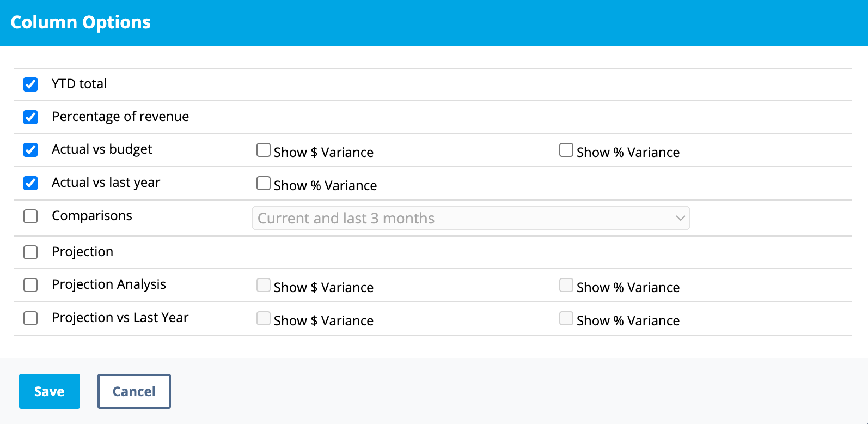This screenshot has height=424, width=868.
Task: Disable the Actual vs budget option
Action: coord(30,150)
